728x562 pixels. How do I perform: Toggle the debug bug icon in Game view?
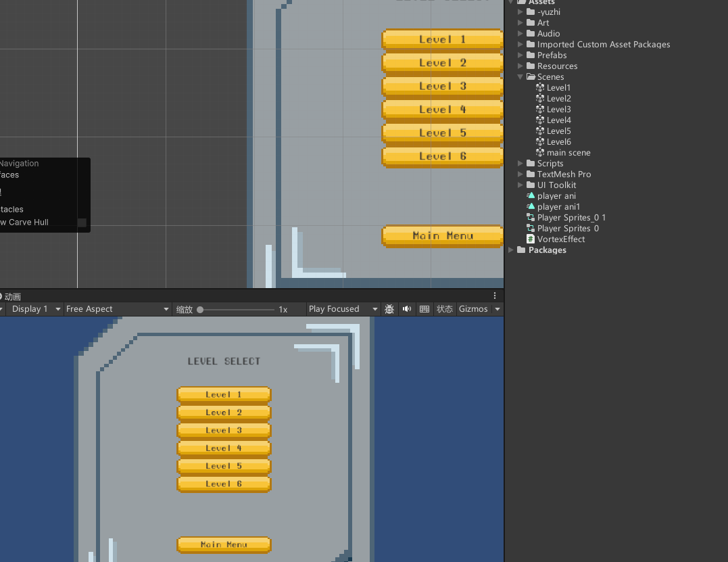(x=389, y=309)
